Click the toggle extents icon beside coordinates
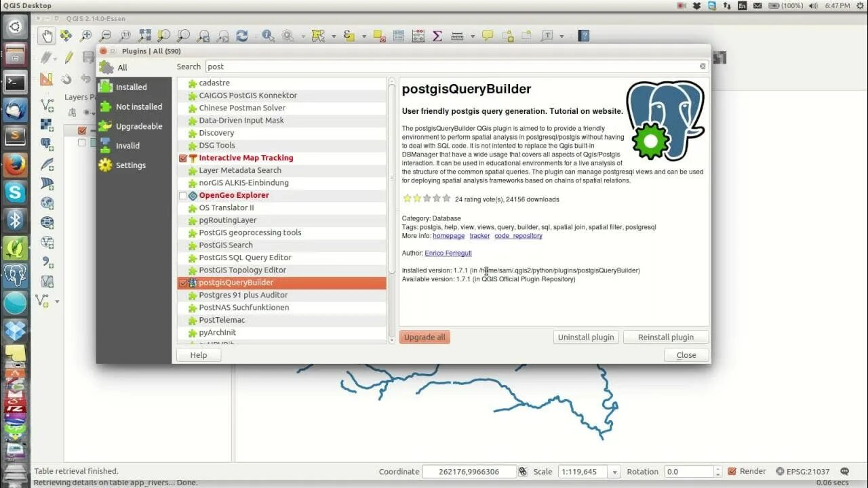Viewport: 868px width, 488px height. (522, 472)
